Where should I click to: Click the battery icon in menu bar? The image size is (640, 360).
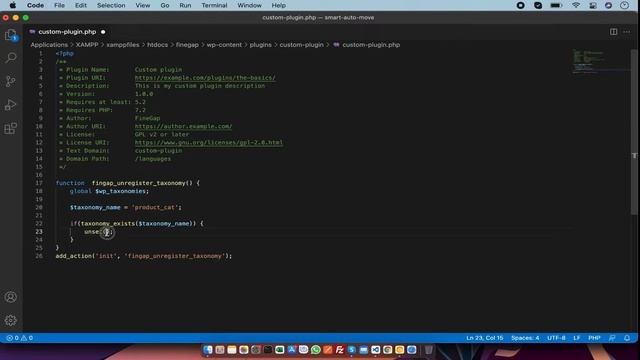pos(556,5)
